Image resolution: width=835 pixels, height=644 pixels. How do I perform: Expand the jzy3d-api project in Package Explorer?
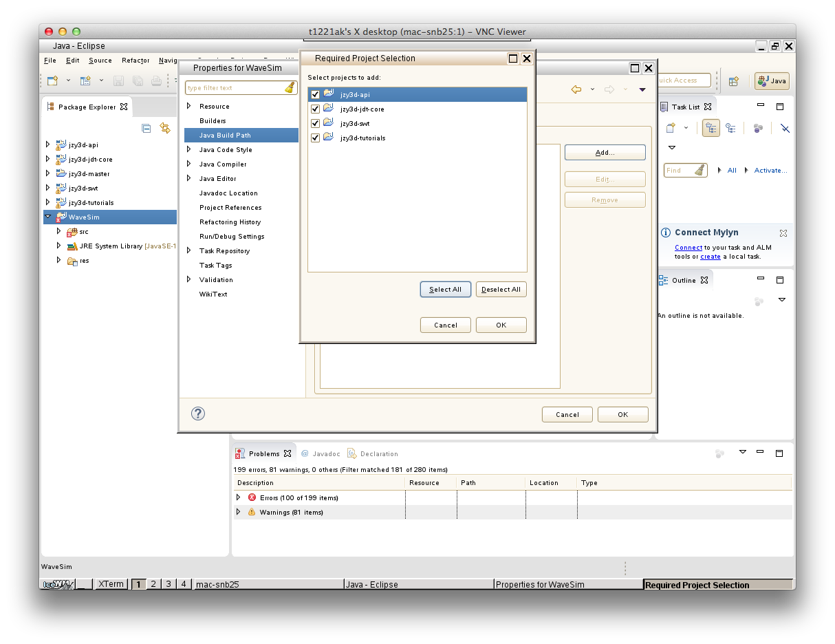pyautogui.click(x=47, y=144)
